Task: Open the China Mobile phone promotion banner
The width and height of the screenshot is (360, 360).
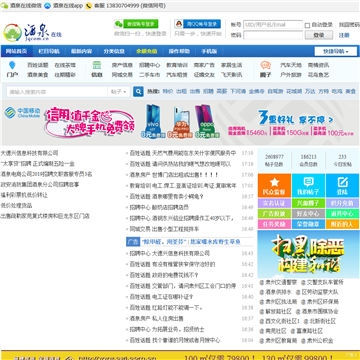Action: click(180, 122)
